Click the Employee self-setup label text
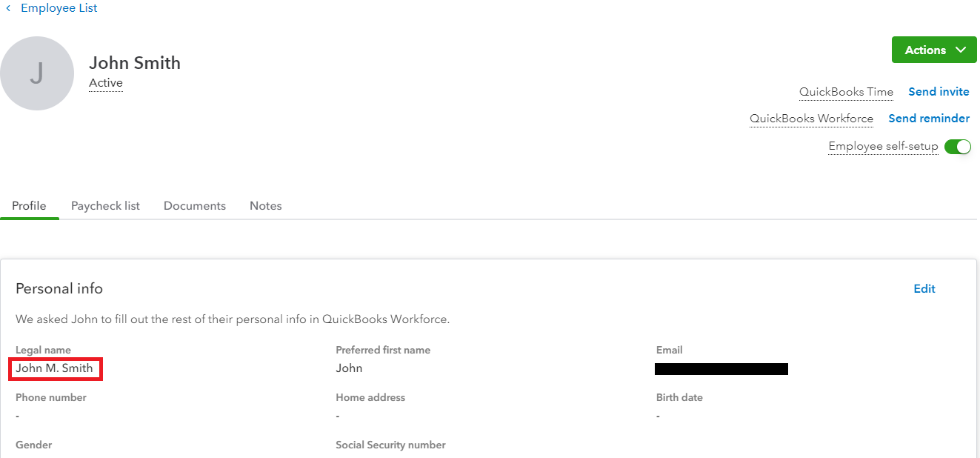Image resolution: width=980 pixels, height=458 pixels. click(883, 146)
